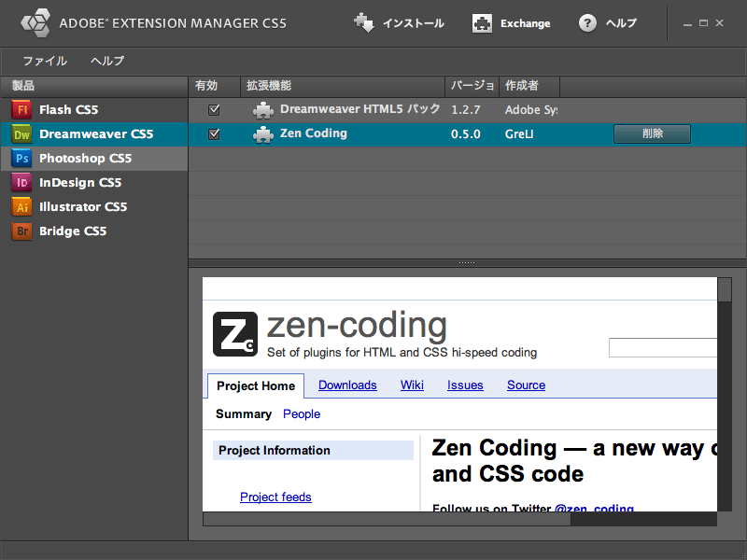Viewport: 747px width, 560px height.
Task: Click the People link
Action: tap(302, 413)
